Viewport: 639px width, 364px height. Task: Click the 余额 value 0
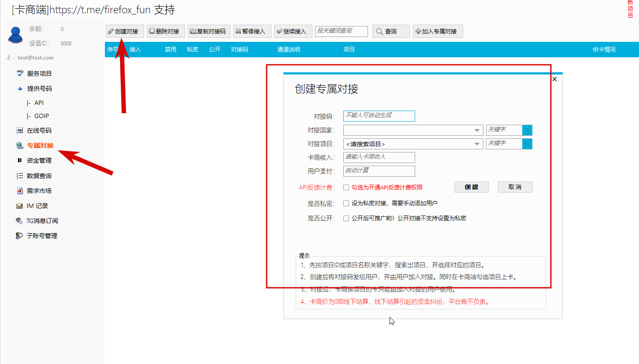(62, 29)
